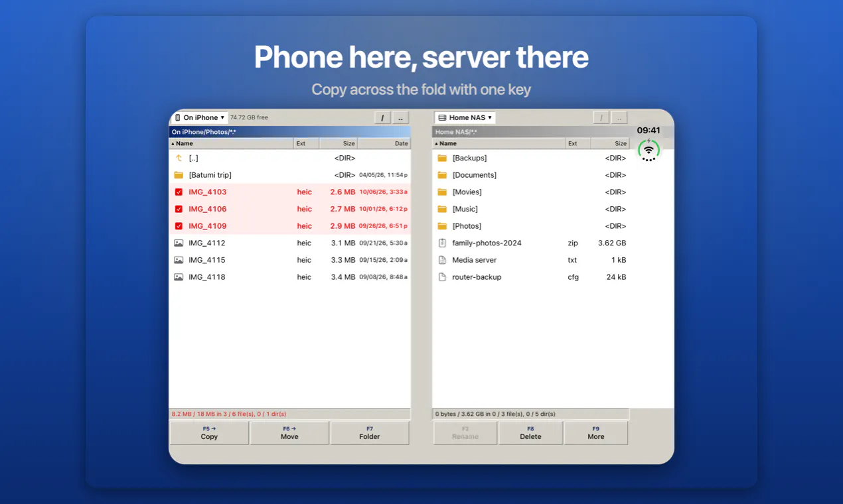Sort right panel by Ext column
Image resolution: width=843 pixels, height=504 pixels.
tap(578, 143)
